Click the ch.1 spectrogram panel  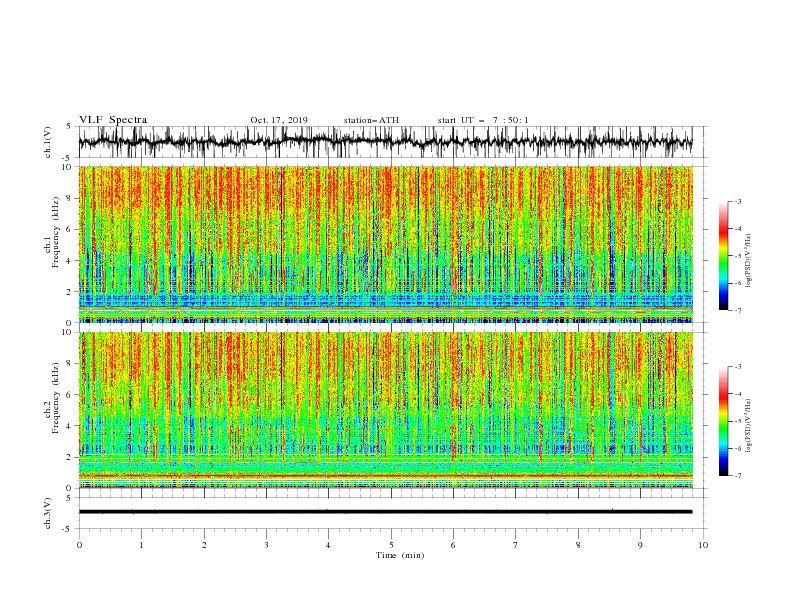click(x=385, y=244)
